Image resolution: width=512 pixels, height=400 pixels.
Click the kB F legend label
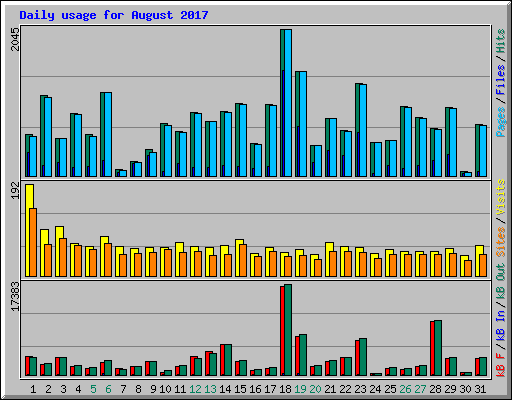pos(500,365)
